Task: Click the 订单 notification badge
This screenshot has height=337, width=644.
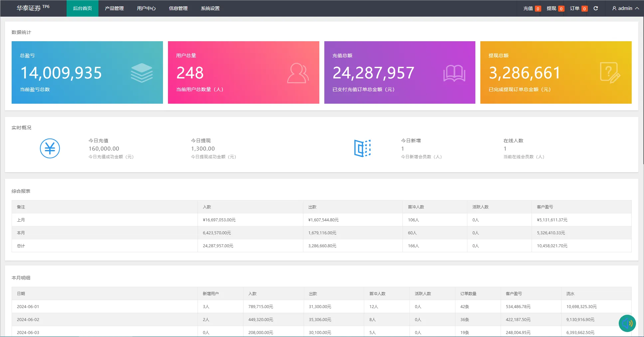Action: [x=584, y=9]
